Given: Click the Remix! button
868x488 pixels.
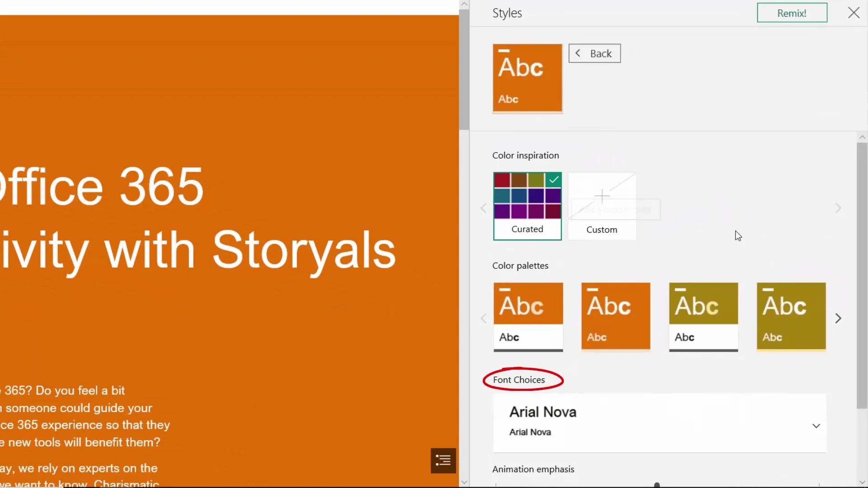Looking at the screenshot, I should [792, 13].
